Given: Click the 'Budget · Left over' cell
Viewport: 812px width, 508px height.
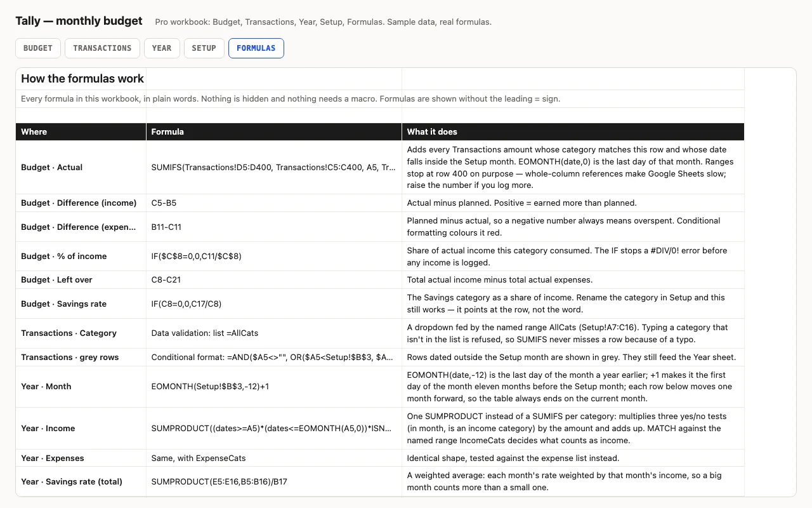Looking at the screenshot, I should click(x=81, y=280).
